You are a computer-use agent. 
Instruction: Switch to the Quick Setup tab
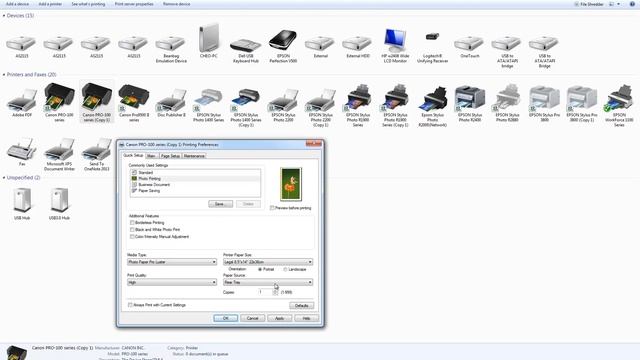pyautogui.click(x=133, y=156)
